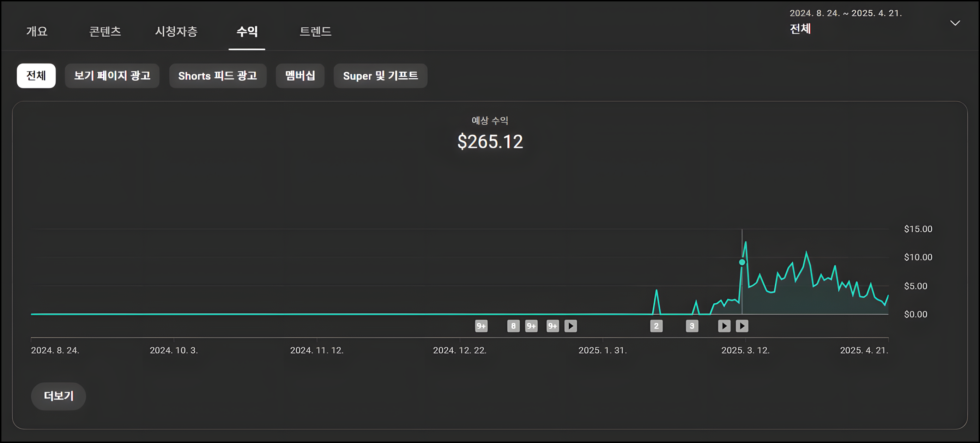Click the 8 videos marker badge
This screenshot has width=980, height=443.
click(x=513, y=326)
